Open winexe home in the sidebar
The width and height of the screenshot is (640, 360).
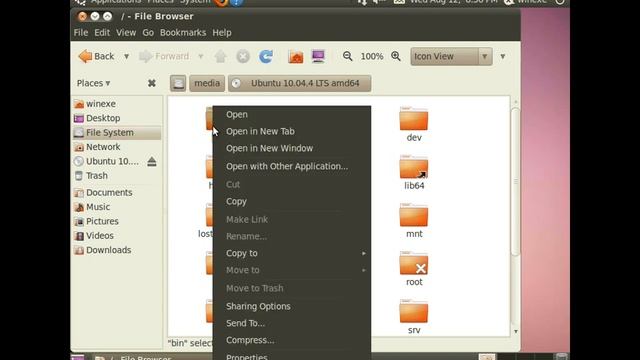point(117,104)
